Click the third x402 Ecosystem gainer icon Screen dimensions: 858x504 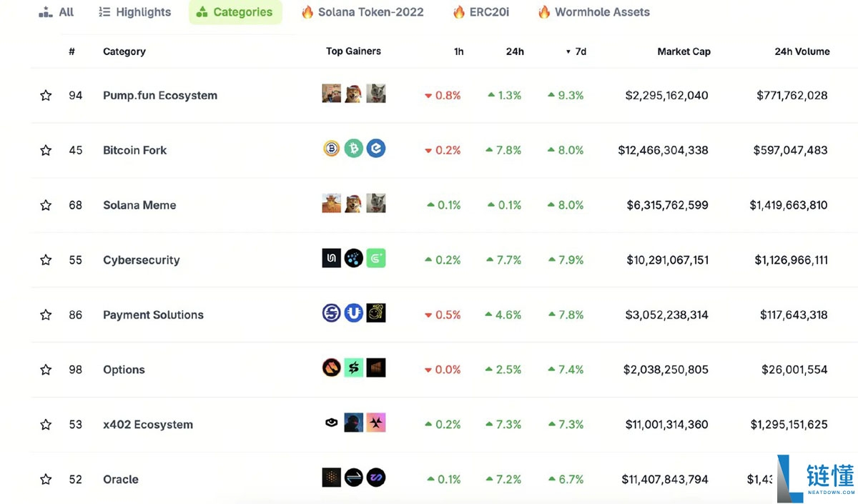[376, 423]
